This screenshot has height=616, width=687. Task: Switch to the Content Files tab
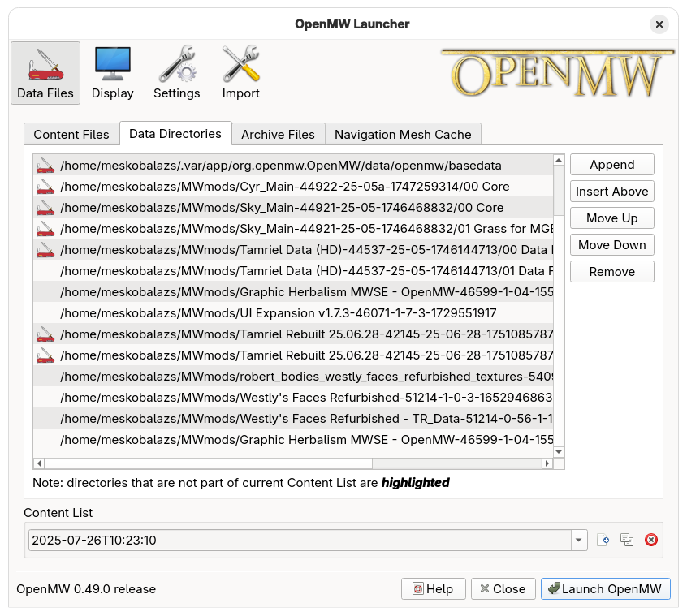point(71,135)
